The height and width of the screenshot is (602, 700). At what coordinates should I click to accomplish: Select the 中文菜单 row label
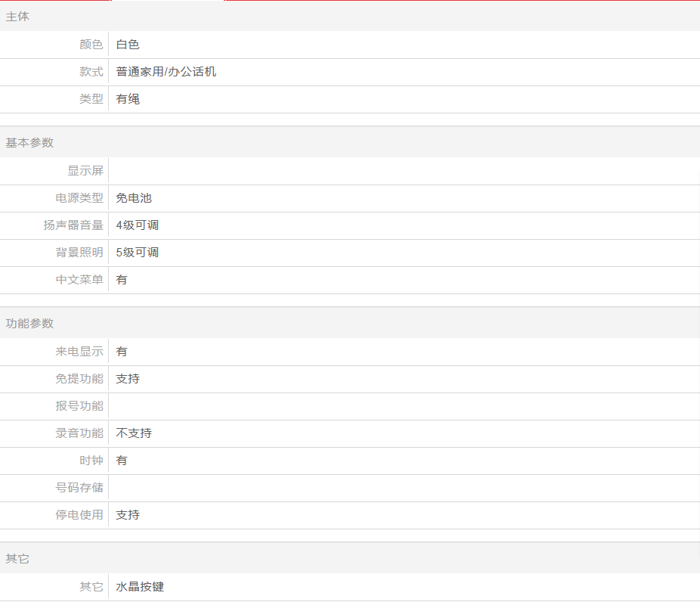click(79, 280)
